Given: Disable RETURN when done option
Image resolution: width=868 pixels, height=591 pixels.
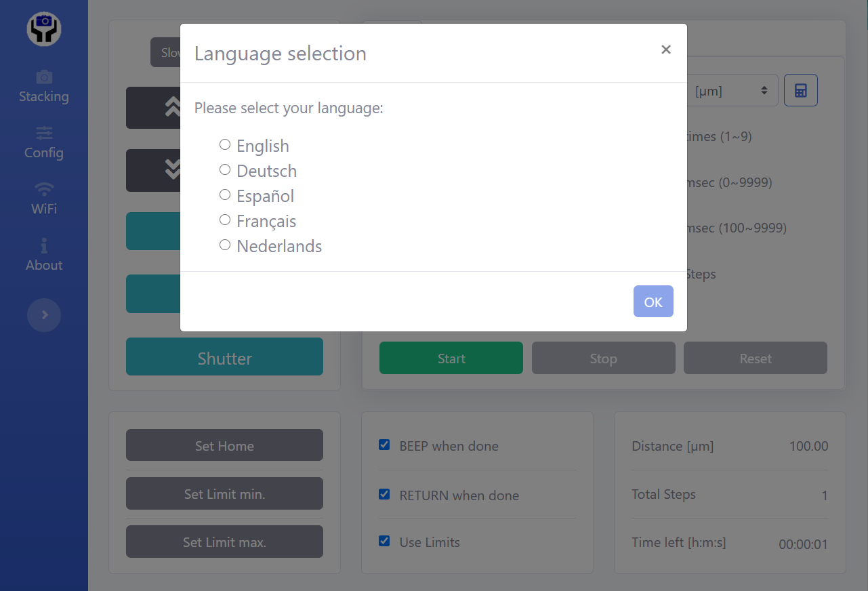Looking at the screenshot, I should [x=384, y=494].
